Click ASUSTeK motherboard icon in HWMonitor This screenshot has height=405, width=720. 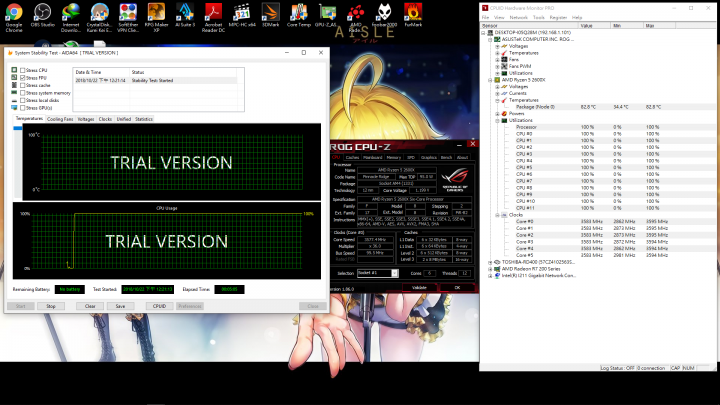coord(497,39)
